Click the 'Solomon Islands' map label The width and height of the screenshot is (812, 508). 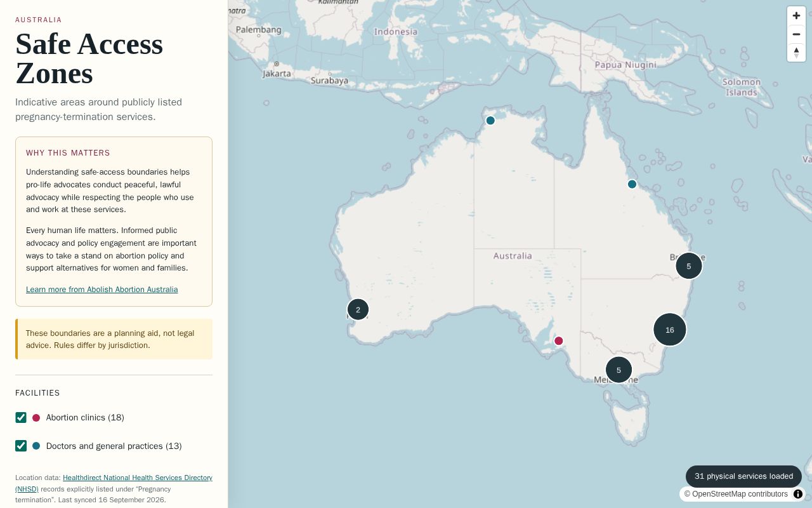[742, 87]
